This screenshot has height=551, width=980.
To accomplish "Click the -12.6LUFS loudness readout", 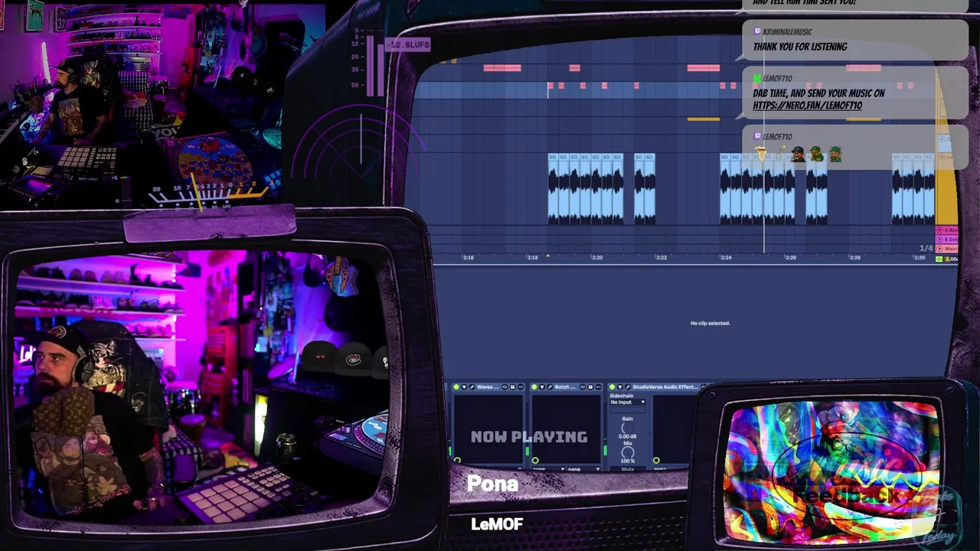I will (408, 45).
